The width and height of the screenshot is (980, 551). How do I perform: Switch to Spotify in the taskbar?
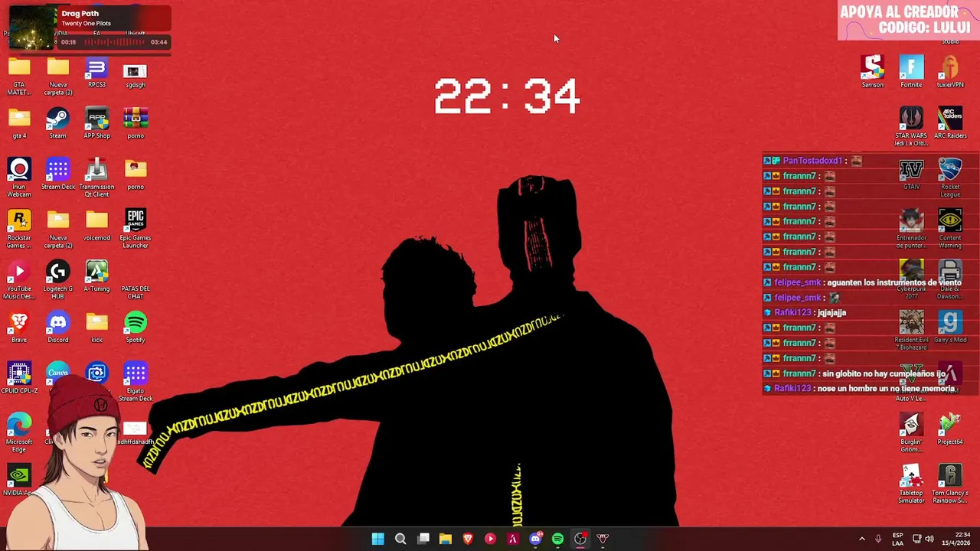(x=557, y=539)
